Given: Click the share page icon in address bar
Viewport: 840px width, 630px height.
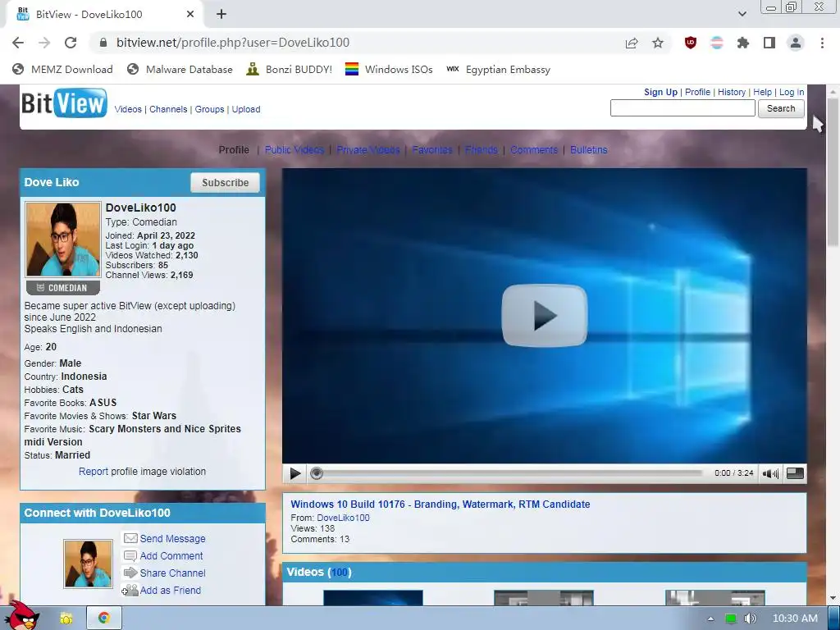Looking at the screenshot, I should tap(632, 43).
